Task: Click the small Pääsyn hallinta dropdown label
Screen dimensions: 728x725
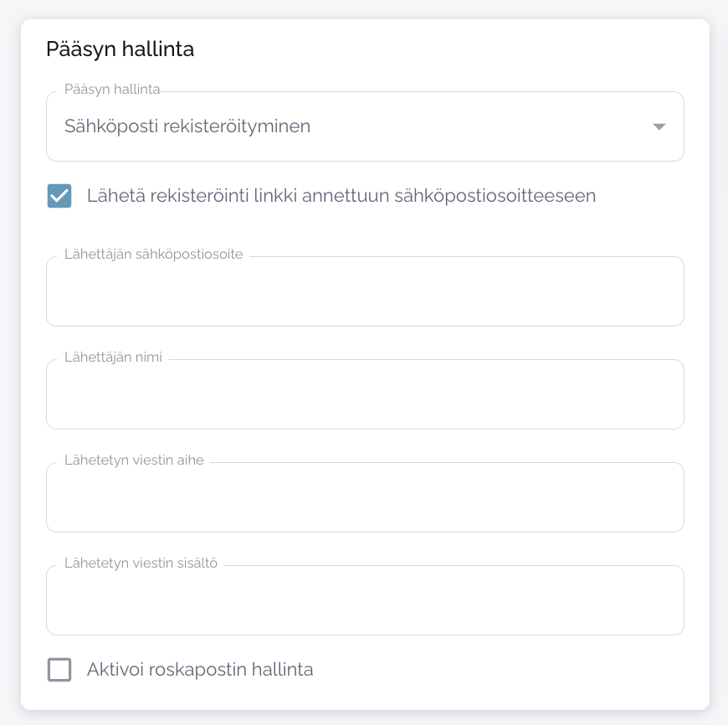Action: [112, 89]
